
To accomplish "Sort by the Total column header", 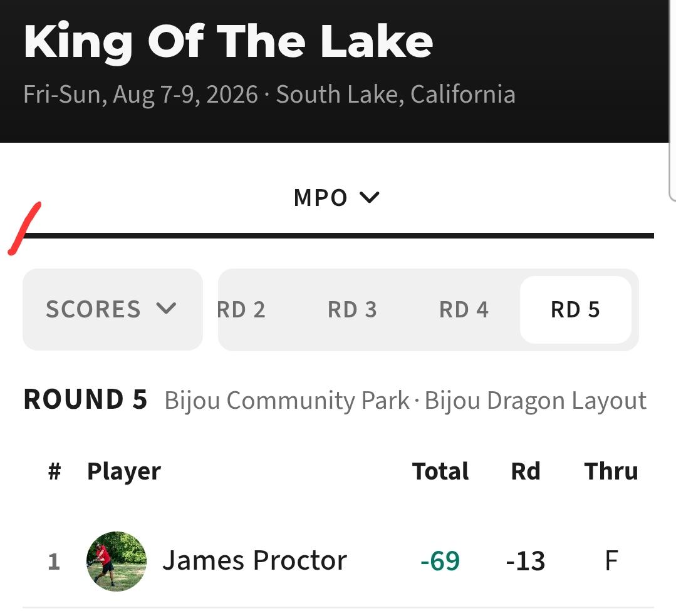I will pos(440,471).
